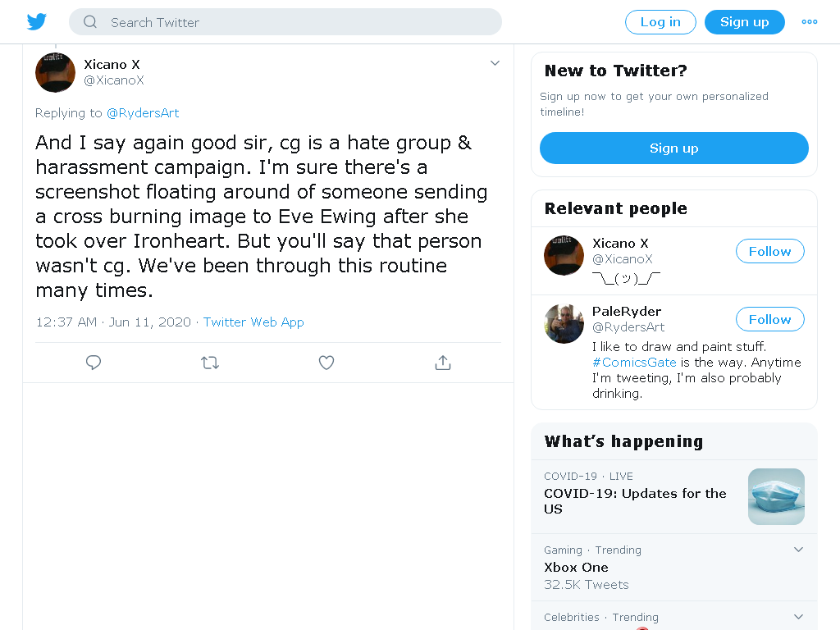This screenshot has width=840, height=630.
Task: Focus the Search Twitter field
Action: 285,22
